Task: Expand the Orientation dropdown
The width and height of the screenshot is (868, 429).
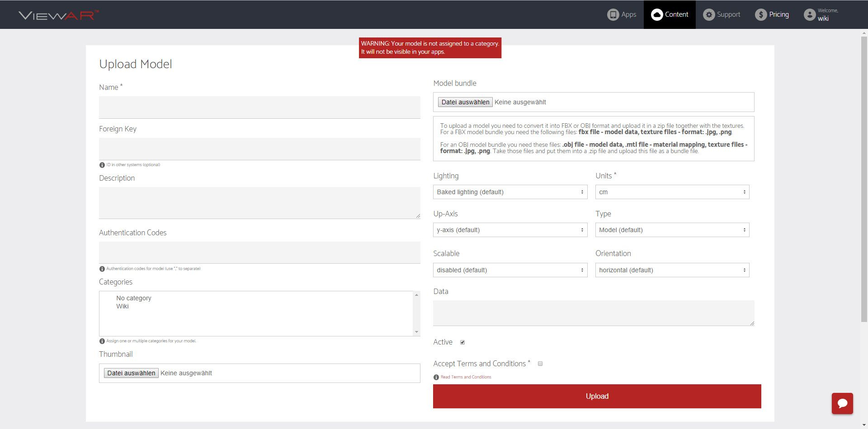Action: [x=672, y=270]
